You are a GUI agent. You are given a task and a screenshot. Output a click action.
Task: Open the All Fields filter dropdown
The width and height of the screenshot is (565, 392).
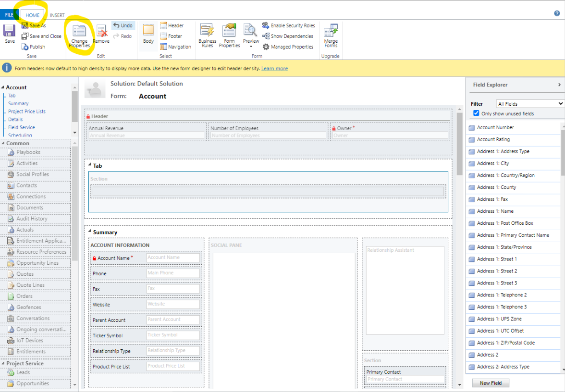point(529,103)
